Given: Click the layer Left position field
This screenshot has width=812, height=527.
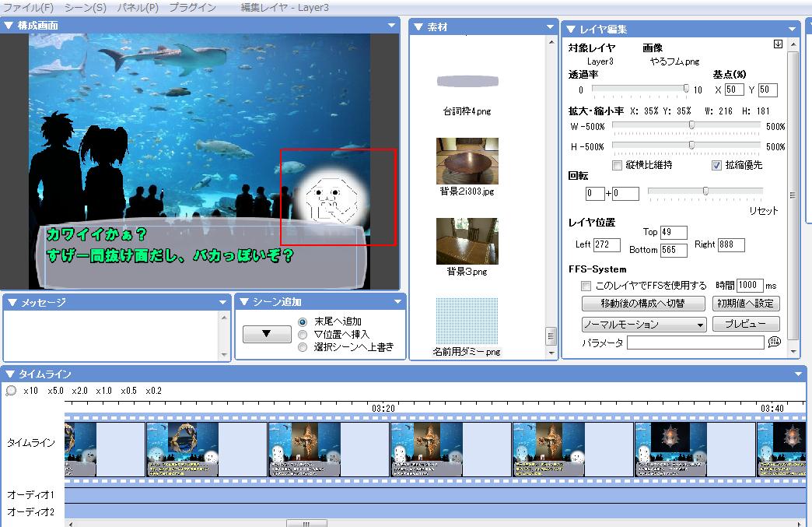Looking at the screenshot, I should coord(607,244).
